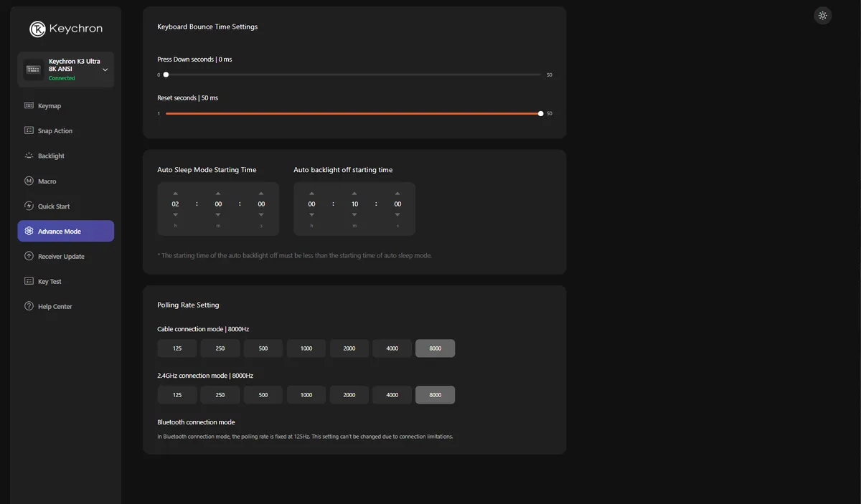Increase auto sleep minutes with up arrow

click(218, 194)
